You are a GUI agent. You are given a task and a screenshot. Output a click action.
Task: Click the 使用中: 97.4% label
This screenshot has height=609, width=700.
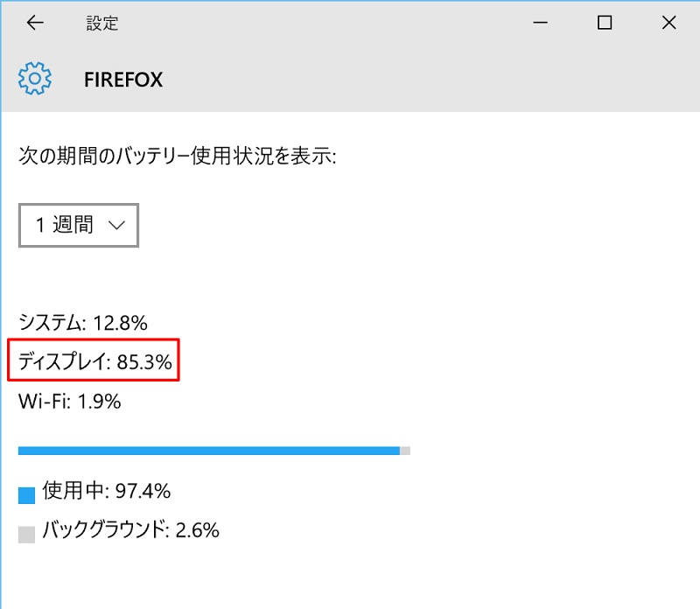click(x=106, y=491)
